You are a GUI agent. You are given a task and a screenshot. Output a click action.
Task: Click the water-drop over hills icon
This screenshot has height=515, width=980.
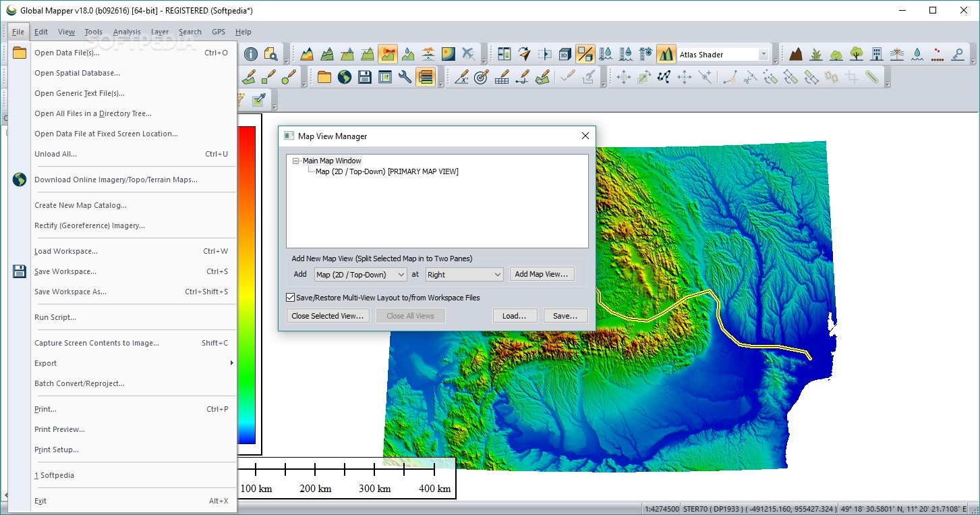pyautogui.click(x=408, y=54)
